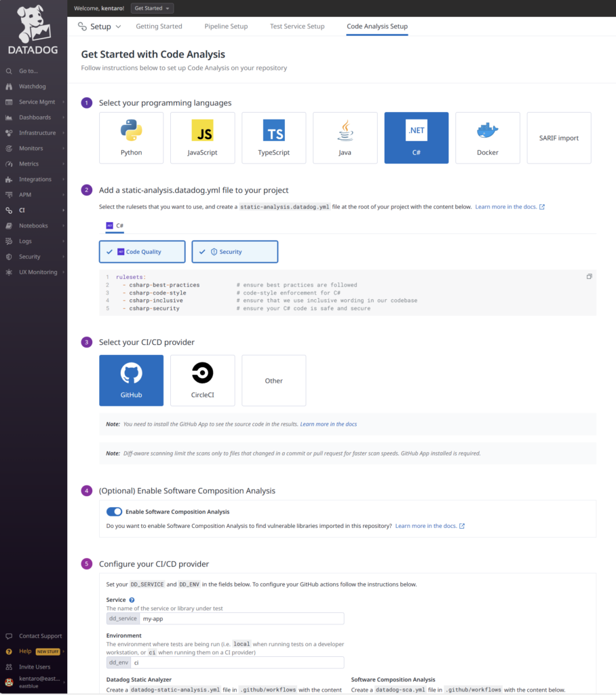Select the JavaScript language card
Screen dimensions: 616x695
point(203,138)
